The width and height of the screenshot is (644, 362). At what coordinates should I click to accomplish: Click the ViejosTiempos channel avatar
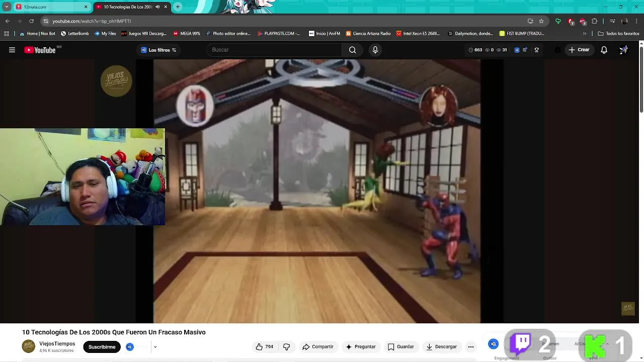pos(29,346)
